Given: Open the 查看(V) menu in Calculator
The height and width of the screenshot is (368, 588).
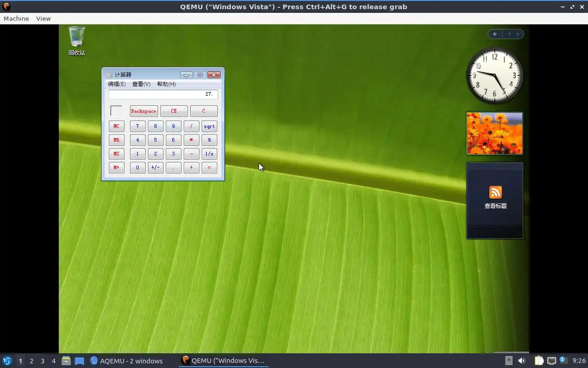Looking at the screenshot, I should [141, 84].
